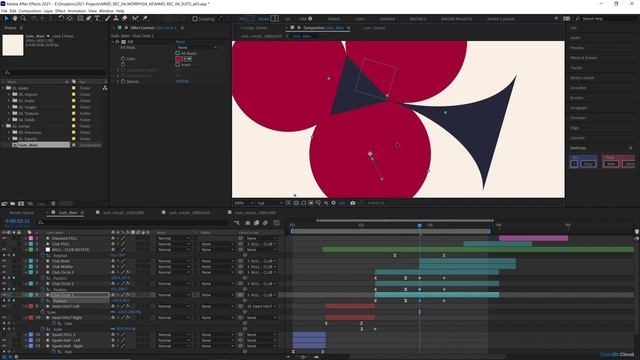Toggle the All Masks checkbox
This screenshot has width=640, height=360.
[x=178, y=53]
